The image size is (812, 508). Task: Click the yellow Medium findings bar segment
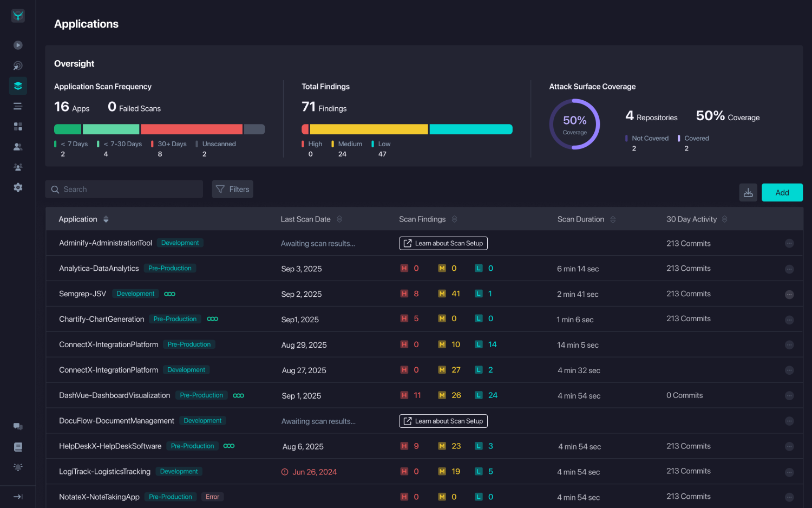(x=369, y=129)
